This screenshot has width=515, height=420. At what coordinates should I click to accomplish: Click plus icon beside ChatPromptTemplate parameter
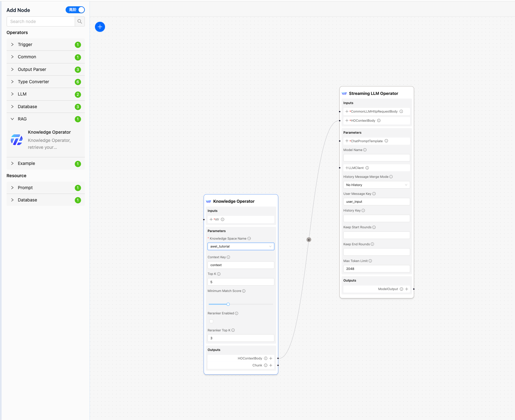click(347, 141)
